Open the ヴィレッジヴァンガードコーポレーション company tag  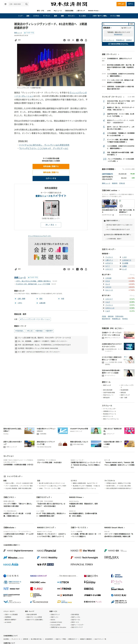click(x=35, y=319)
